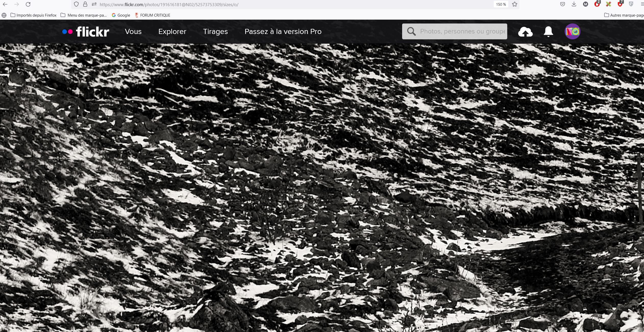
Task: Open the Downloads panel
Action: coord(574,4)
